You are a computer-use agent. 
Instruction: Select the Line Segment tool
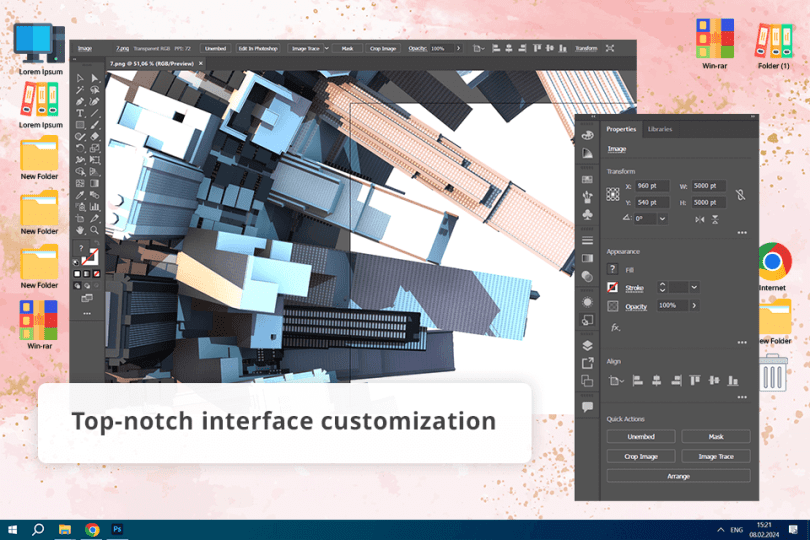click(95, 113)
